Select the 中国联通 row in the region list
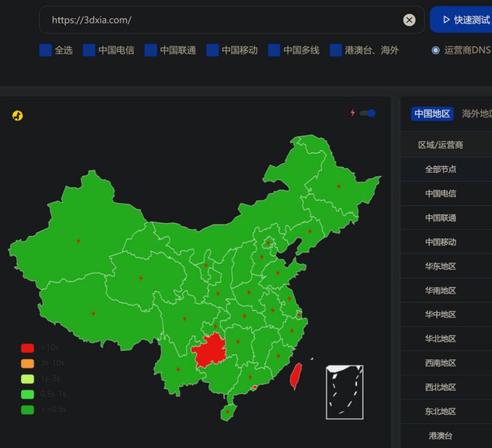This screenshot has width=492, height=448. (446, 218)
